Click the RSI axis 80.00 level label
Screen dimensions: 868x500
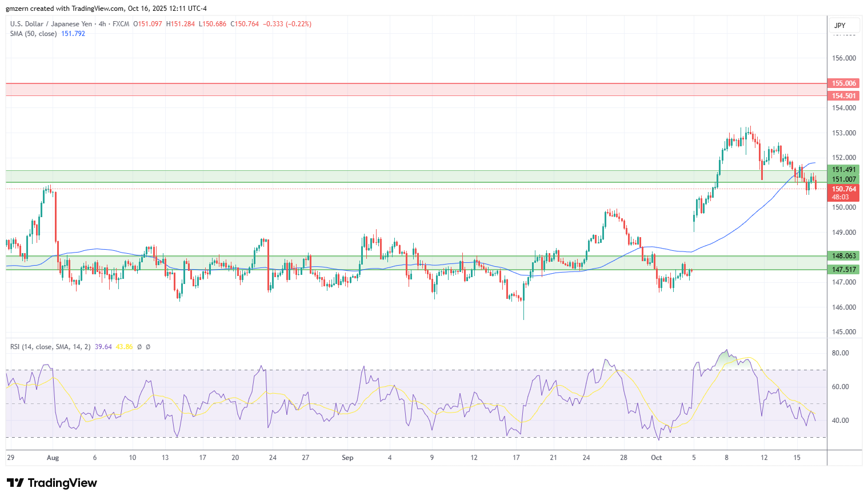pyautogui.click(x=840, y=353)
